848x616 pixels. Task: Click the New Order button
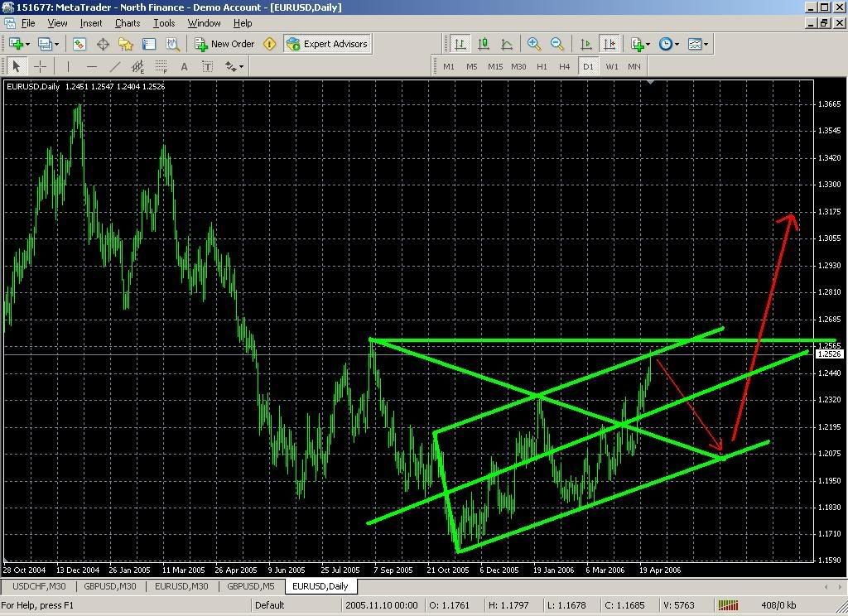click(x=224, y=44)
